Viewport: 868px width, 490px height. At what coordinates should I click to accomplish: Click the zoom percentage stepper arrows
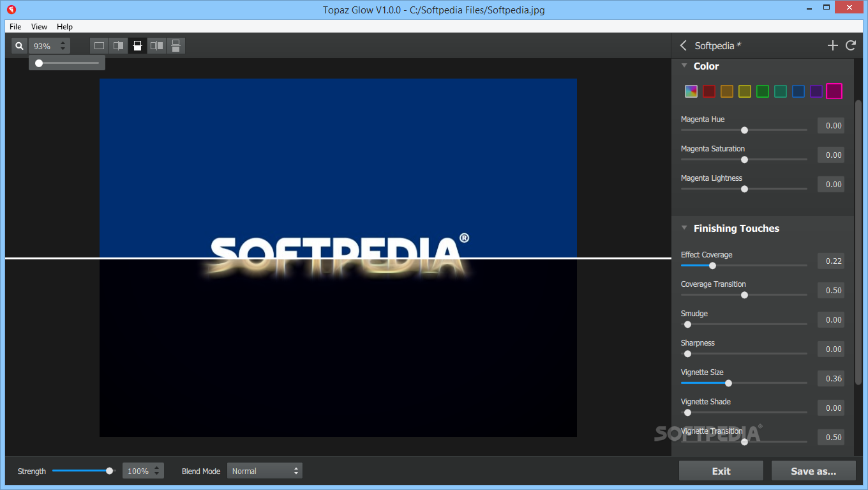(63, 46)
